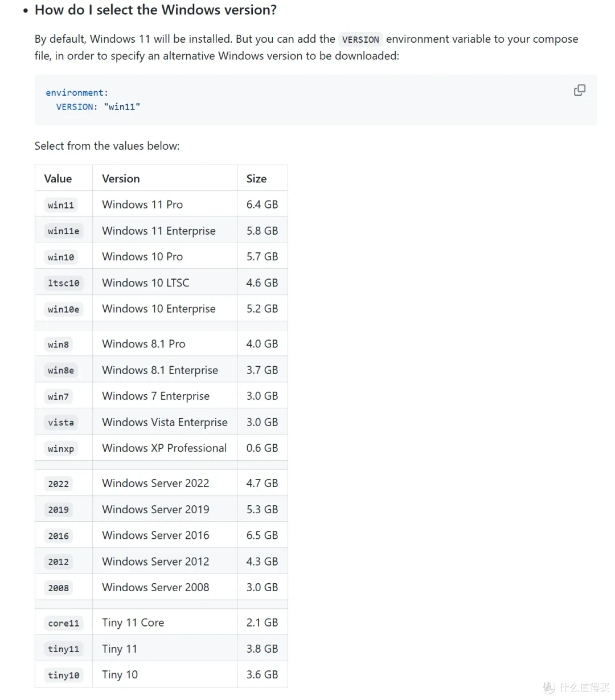Click the Windows Server 2019 version cell
This screenshot has height=700, width=615.
point(165,509)
